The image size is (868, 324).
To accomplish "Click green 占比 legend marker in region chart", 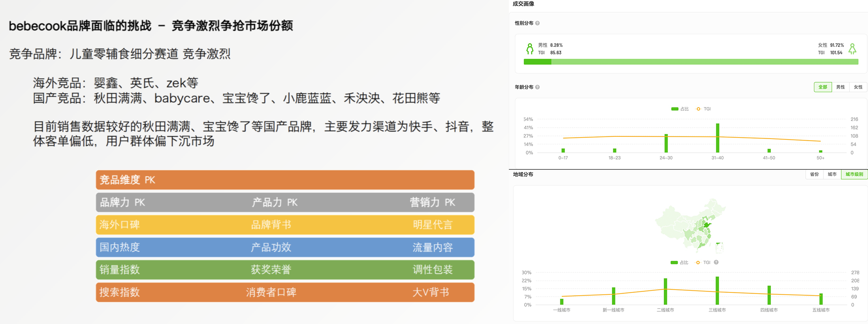I will click(674, 262).
